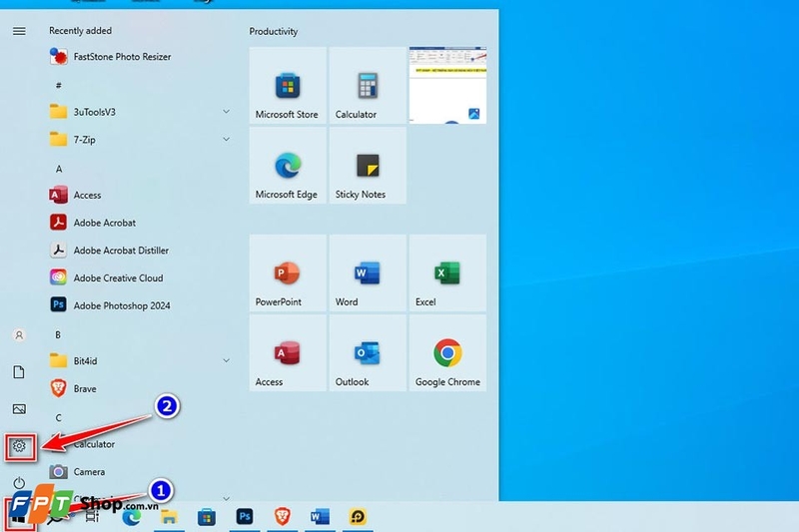Switch to Photoshop on the taskbar
Image resolution: width=799 pixels, height=532 pixels.
click(245, 517)
